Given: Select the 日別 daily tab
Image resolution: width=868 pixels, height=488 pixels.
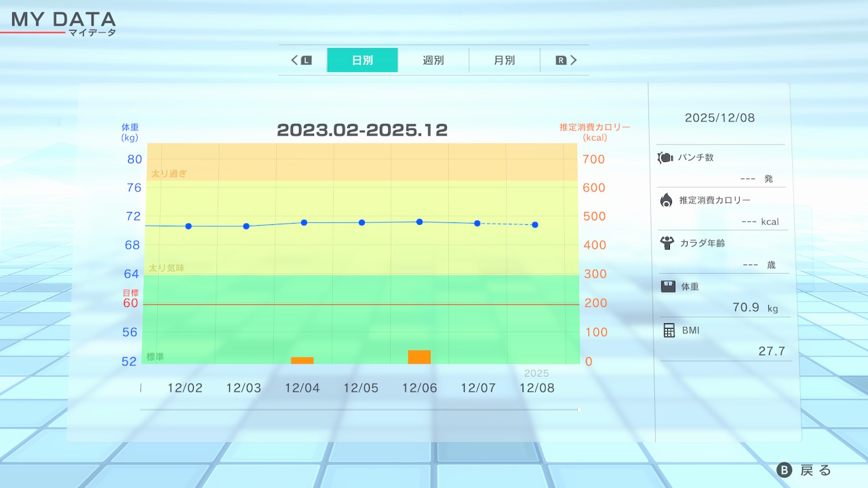Looking at the screenshot, I should (x=362, y=60).
